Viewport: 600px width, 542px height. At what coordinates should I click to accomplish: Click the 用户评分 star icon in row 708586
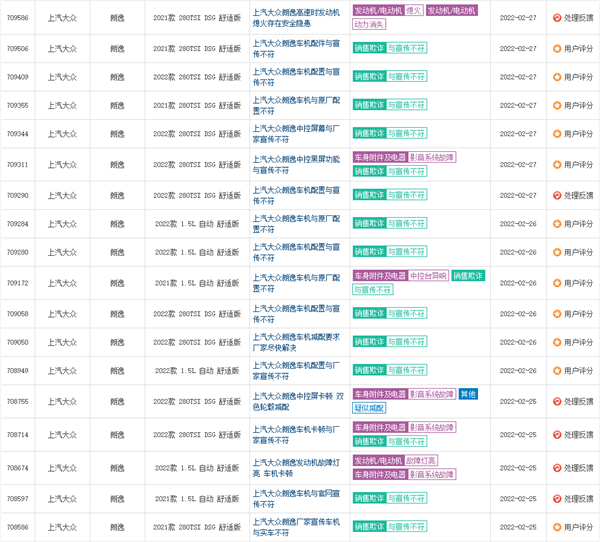pyautogui.click(x=557, y=527)
